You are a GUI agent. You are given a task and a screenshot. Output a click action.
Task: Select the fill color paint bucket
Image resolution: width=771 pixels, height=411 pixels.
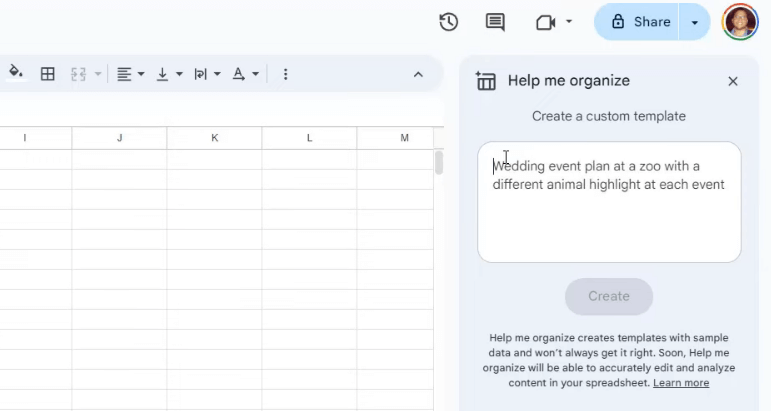[16, 73]
